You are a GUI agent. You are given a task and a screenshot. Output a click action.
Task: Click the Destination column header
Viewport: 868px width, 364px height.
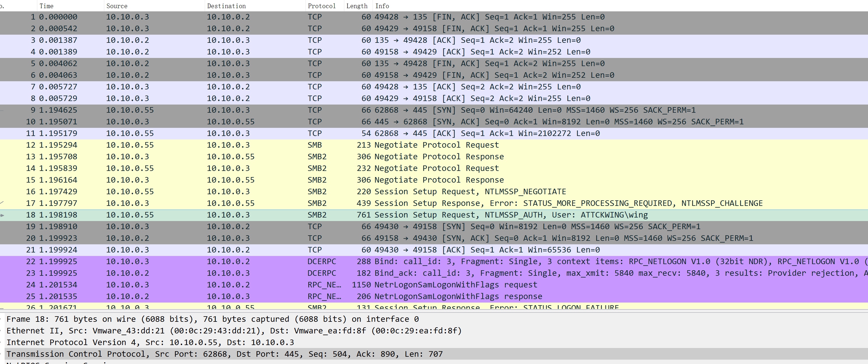point(226,6)
